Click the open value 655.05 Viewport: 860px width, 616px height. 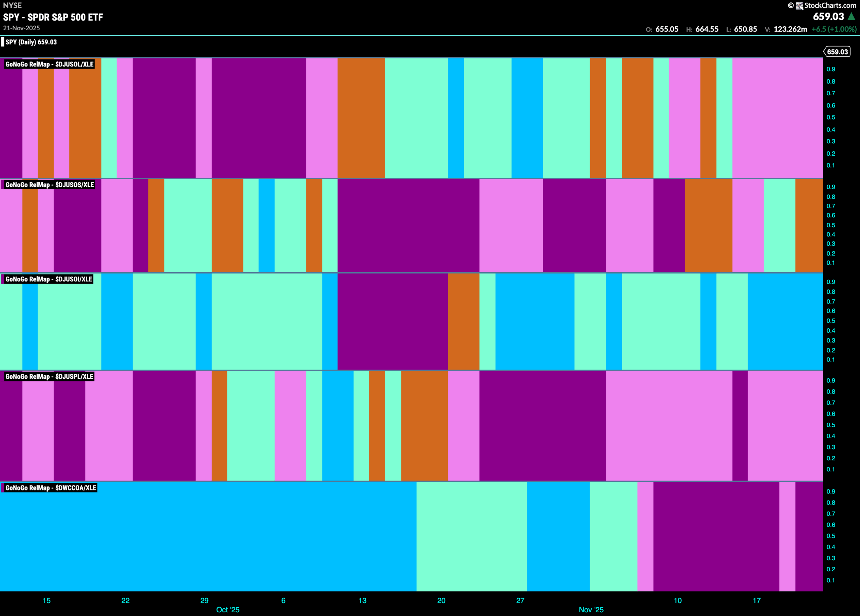click(x=666, y=29)
